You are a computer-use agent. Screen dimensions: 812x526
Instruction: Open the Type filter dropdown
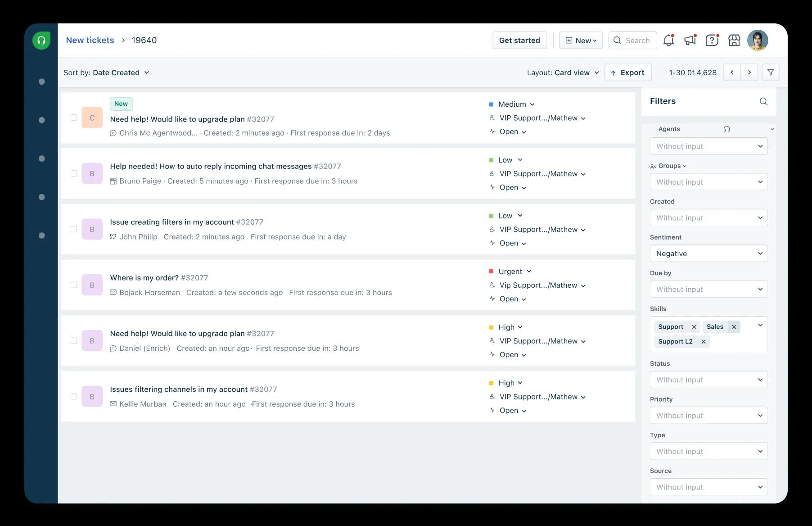[x=708, y=452]
